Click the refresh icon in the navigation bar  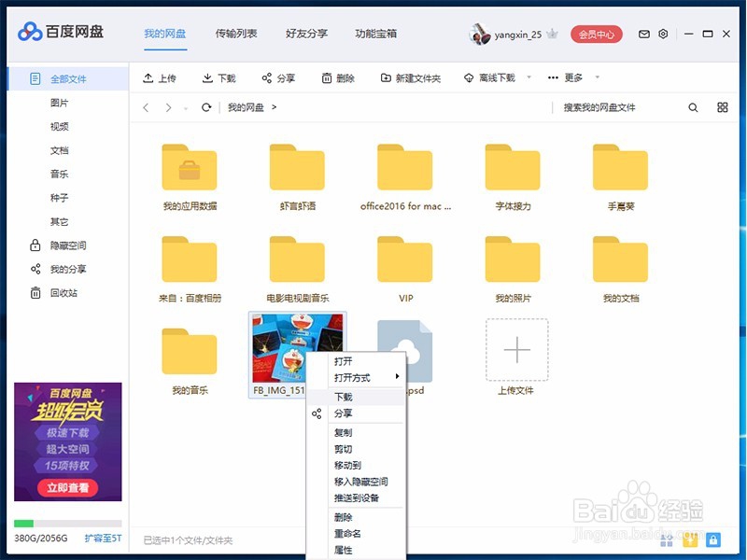(205, 107)
